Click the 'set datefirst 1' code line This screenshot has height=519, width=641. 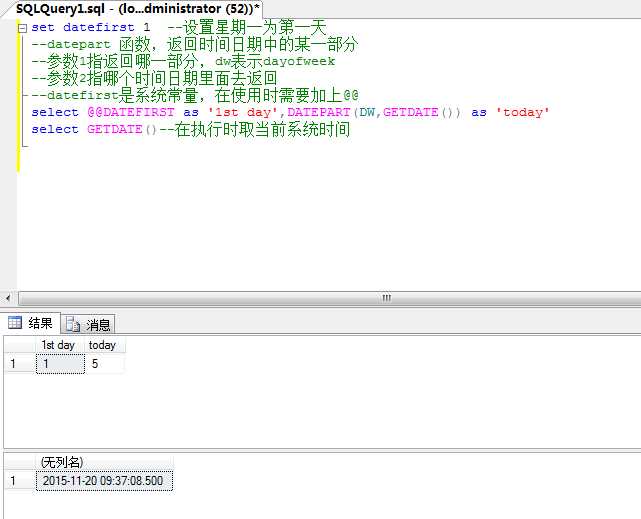coord(91,27)
